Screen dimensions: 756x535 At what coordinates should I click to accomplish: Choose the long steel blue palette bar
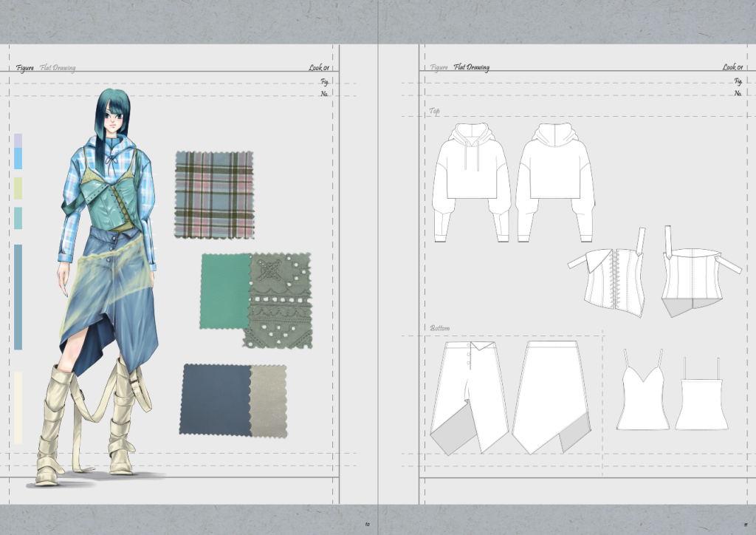click(x=18, y=296)
